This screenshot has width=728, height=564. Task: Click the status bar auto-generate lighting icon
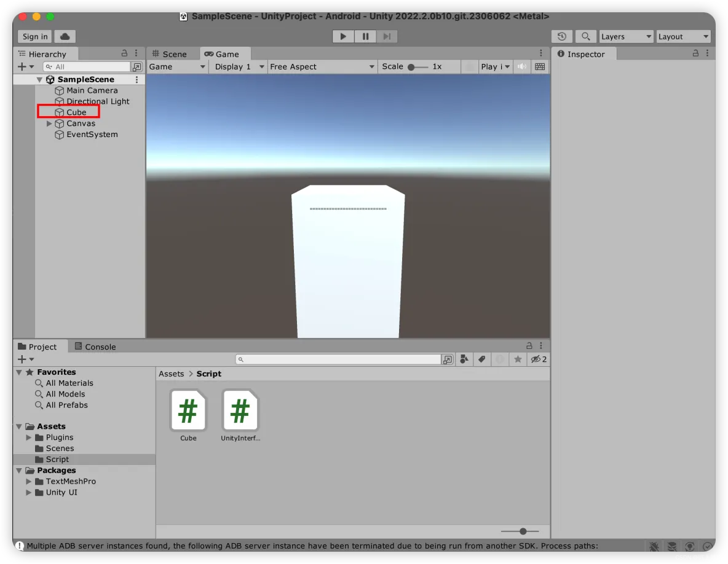pyautogui.click(x=689, y=546)
